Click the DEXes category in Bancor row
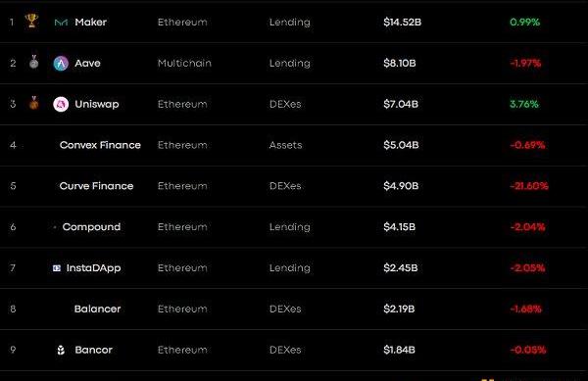Screen dimensions: 588x381 tap(285, 350)
